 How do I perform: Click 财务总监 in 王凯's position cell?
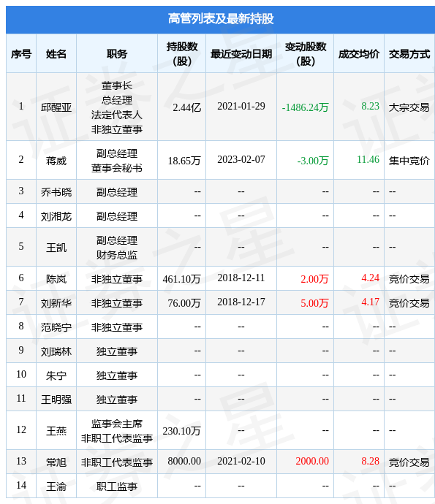117,255
